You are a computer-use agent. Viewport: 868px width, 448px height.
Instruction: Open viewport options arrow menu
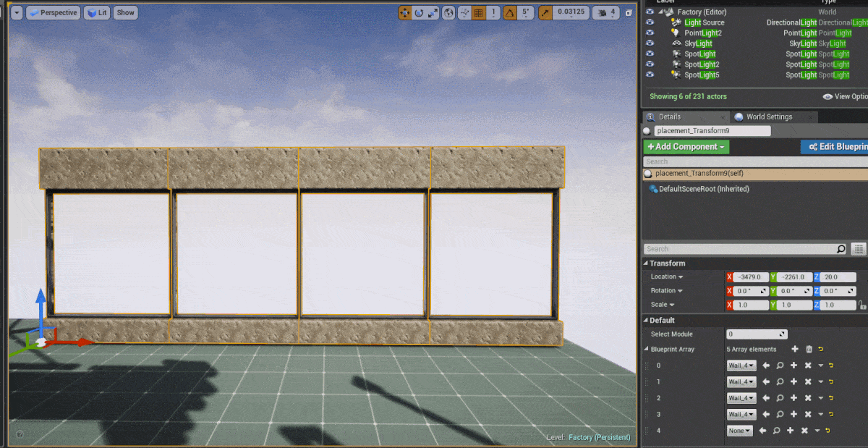[17, 12]
